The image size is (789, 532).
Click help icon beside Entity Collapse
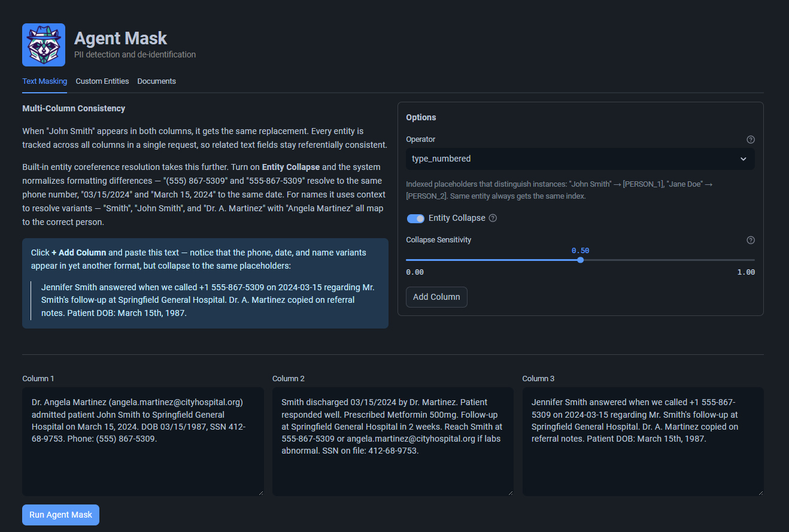click(x=493, y=218)
